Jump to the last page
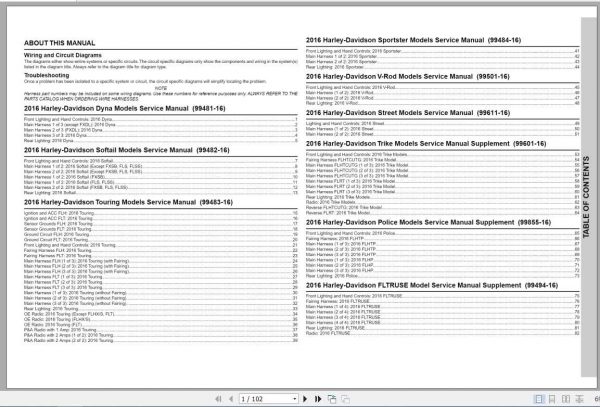 click(318, 399)
